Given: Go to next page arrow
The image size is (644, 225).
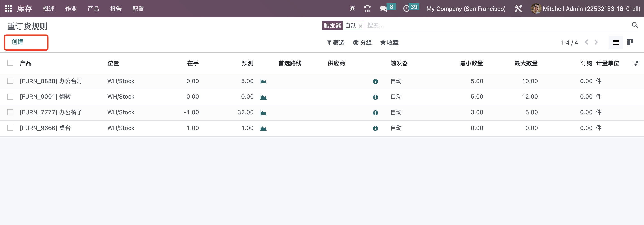Looking at the screenshot, I should coord(596,42).
